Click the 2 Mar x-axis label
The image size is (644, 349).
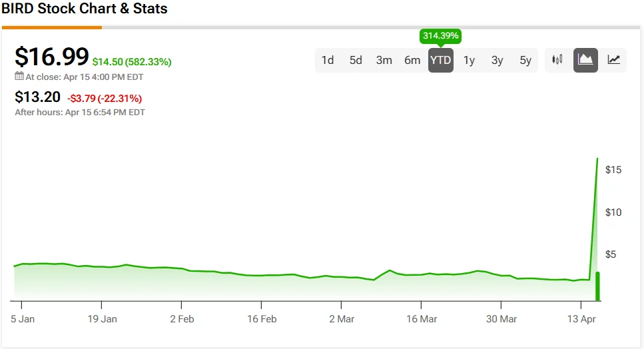click(x=342, y=319)
